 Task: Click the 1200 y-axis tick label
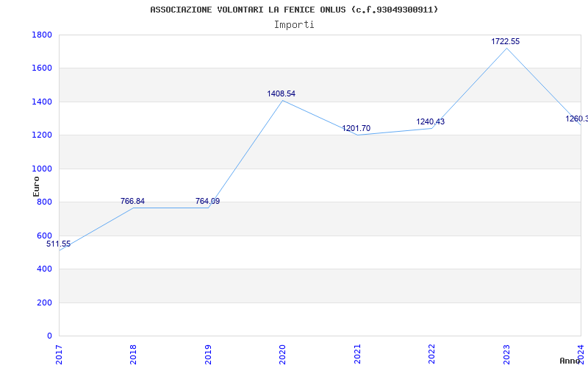(42, 135)
